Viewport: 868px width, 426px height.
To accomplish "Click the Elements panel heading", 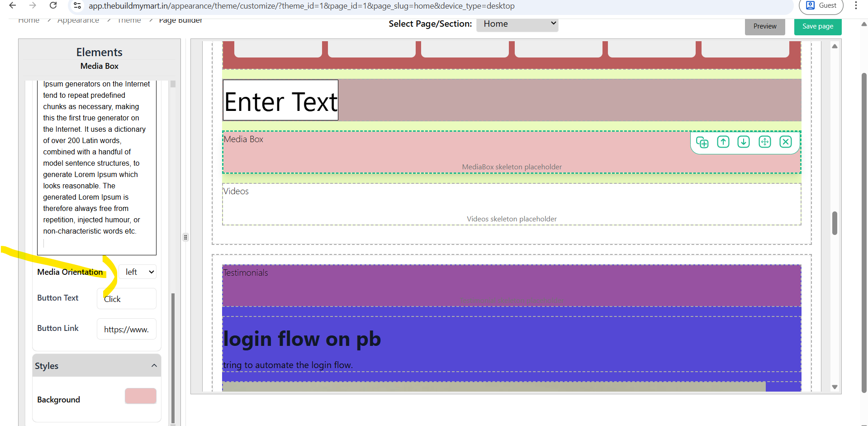I will 99,52.
